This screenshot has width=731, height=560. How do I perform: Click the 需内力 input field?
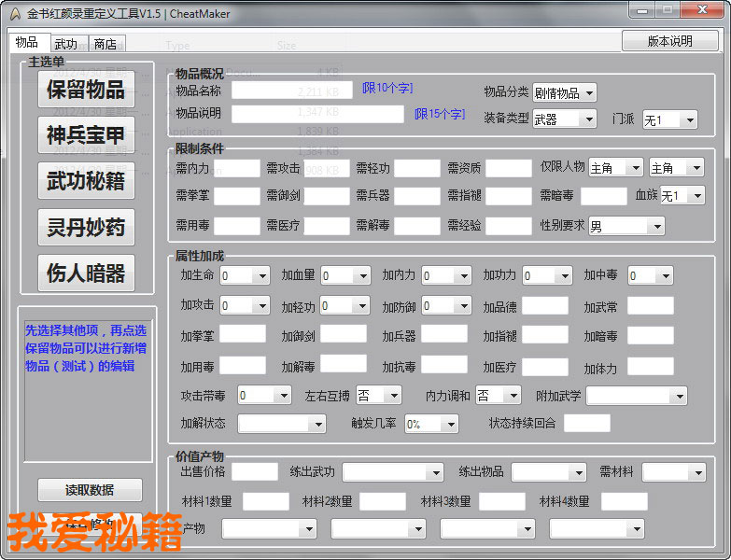(237, 168)
